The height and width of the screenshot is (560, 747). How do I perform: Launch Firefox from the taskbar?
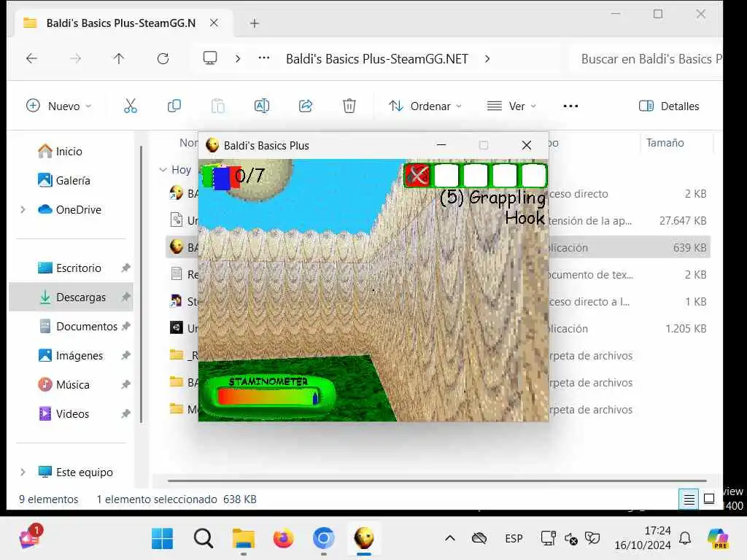tap(284, 539)
